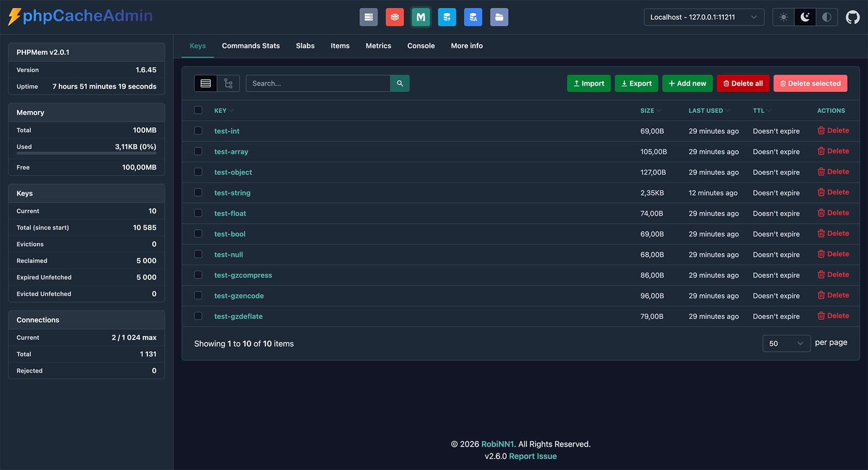Click the Report Issue link
868x470 pixels.
point(533,456)
